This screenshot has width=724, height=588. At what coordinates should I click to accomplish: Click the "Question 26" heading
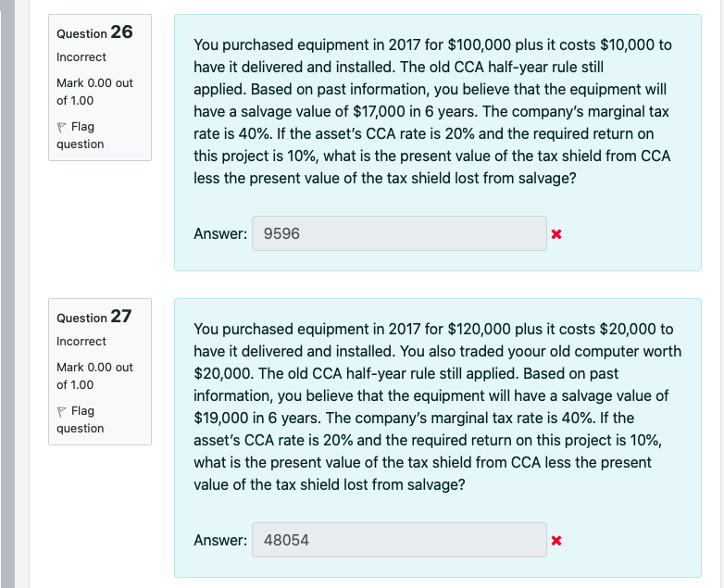tap(94, 32)
